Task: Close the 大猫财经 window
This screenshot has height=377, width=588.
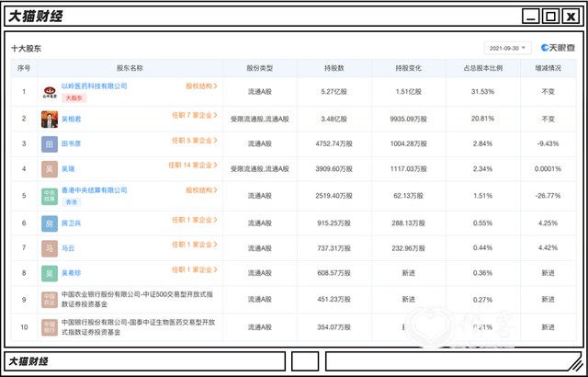Action: [571, 17]
